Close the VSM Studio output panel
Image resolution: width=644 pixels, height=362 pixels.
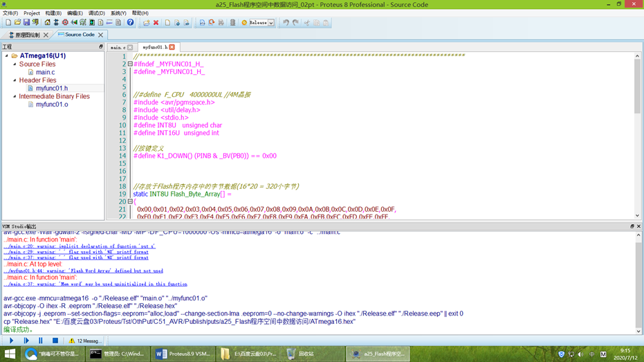pos(638,226)
